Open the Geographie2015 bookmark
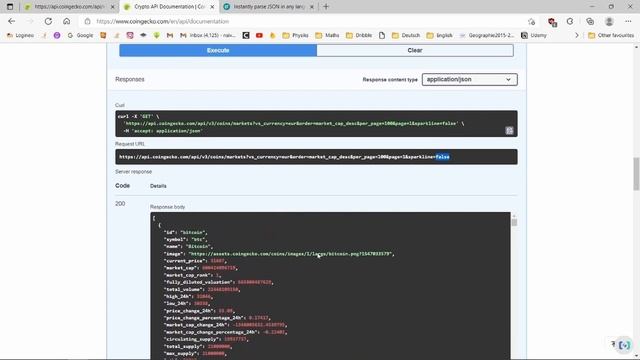640x360 pixels. coord(487,36)
